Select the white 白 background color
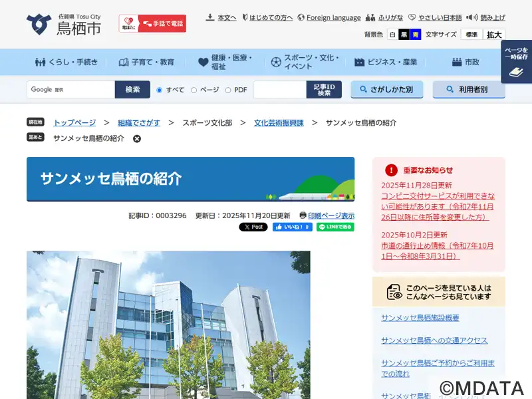The image size is (532, 399). [392, 35]
